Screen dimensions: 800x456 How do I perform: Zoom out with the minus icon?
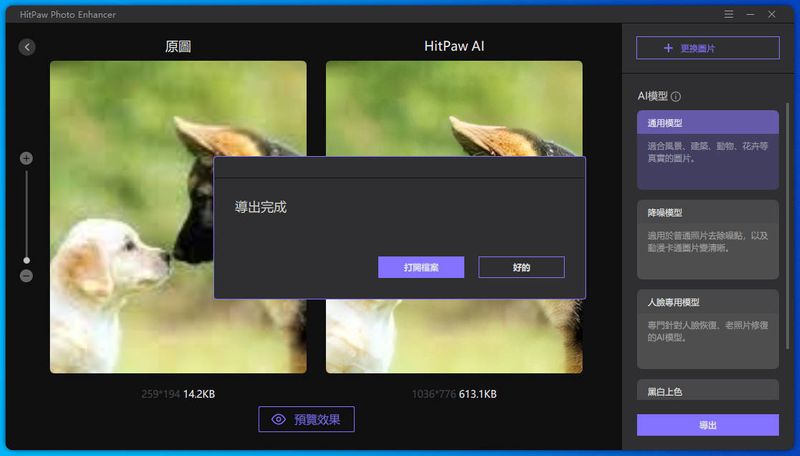27,276
